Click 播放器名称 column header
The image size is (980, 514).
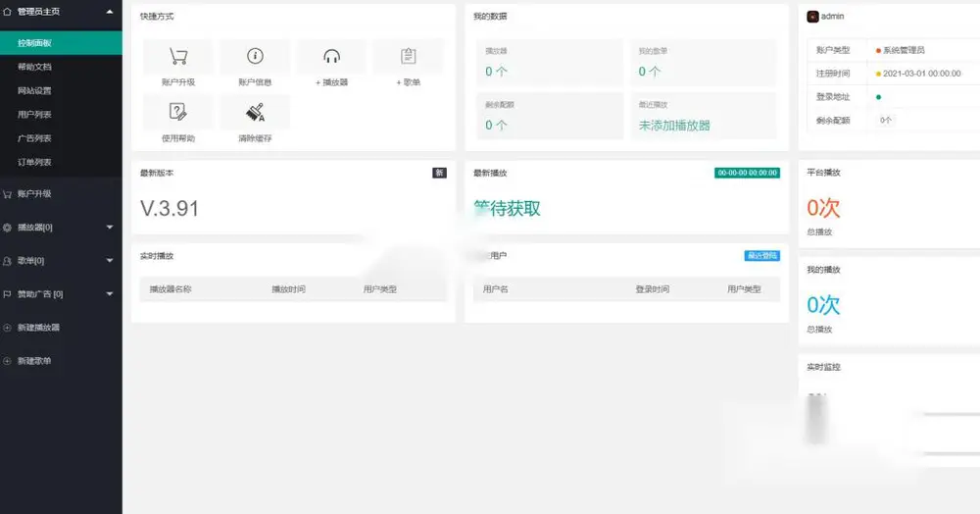(x=171, y=289)
